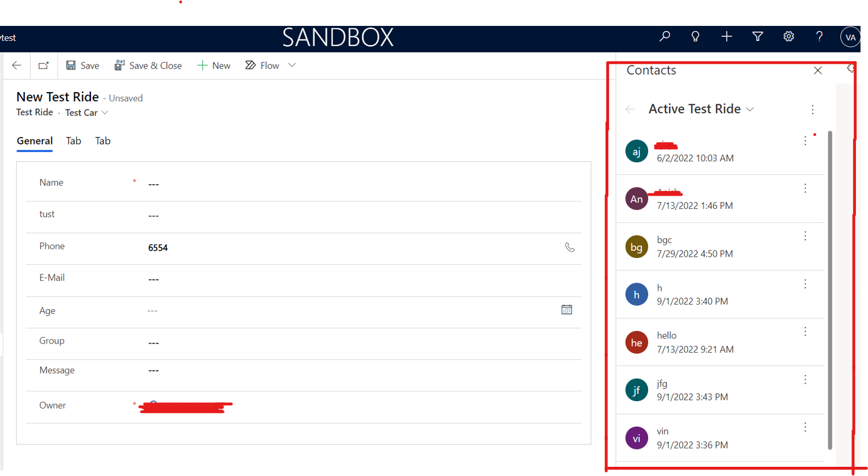Open more options for the An record
The height and width of the screenshot is (476, 868).
(x=805, y=188)
